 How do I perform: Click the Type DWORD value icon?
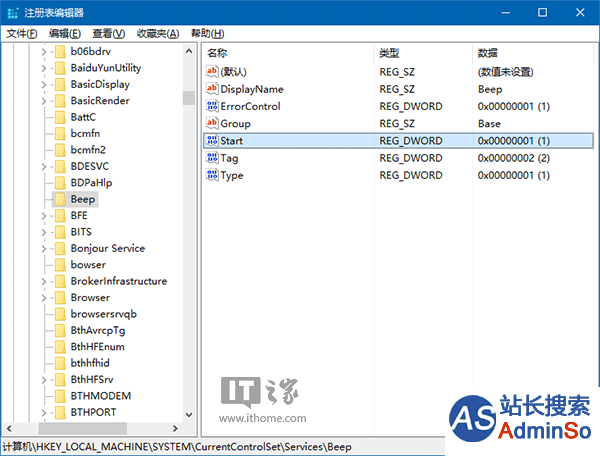coord(212,175)
